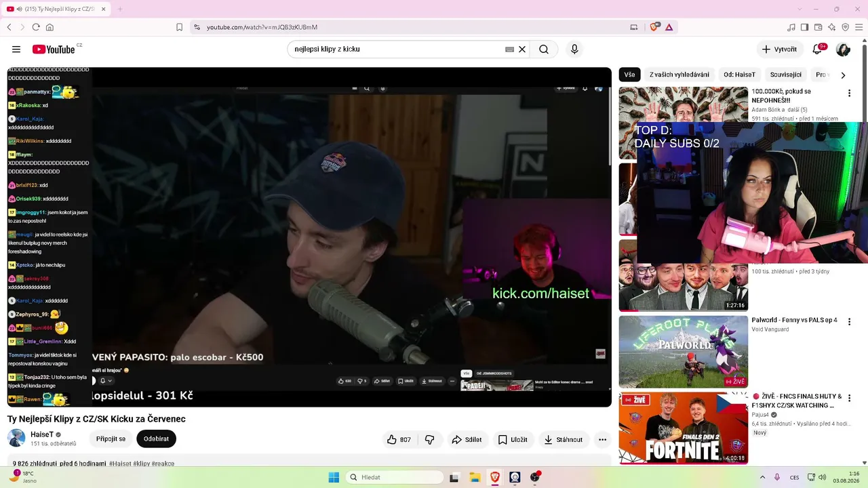Toggle the browser sidebar panel
Viewport: 868px width, 488px height.
pyautogui.click(x=804, y=27)
